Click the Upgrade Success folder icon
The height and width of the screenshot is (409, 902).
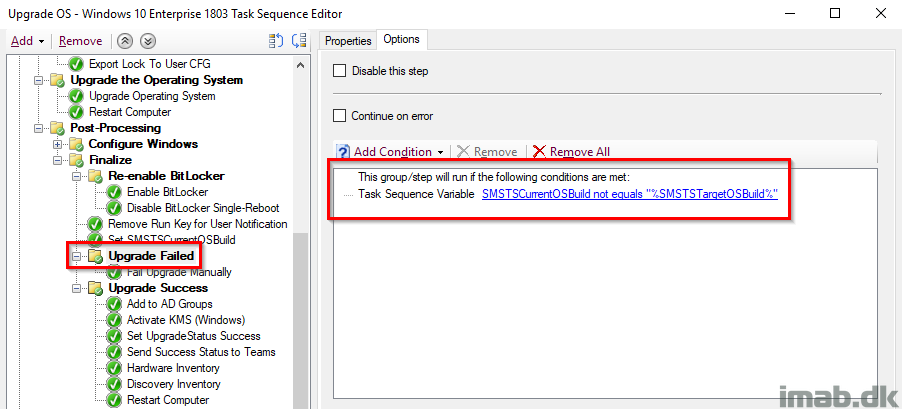click(95, 288)
